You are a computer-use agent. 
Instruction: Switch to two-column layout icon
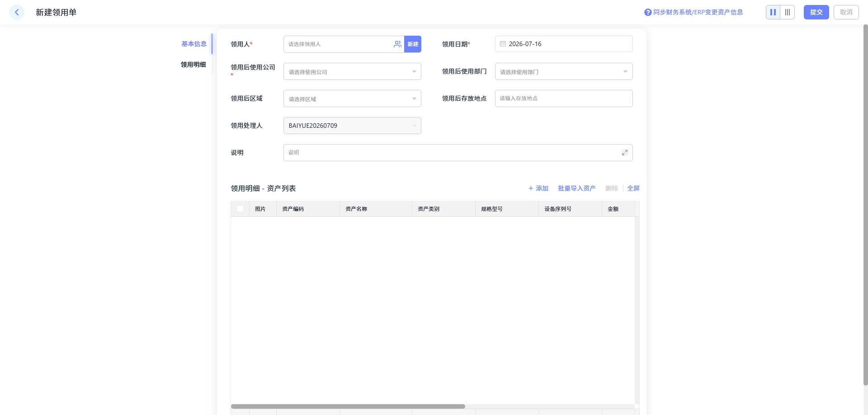(x=773, y=12)
